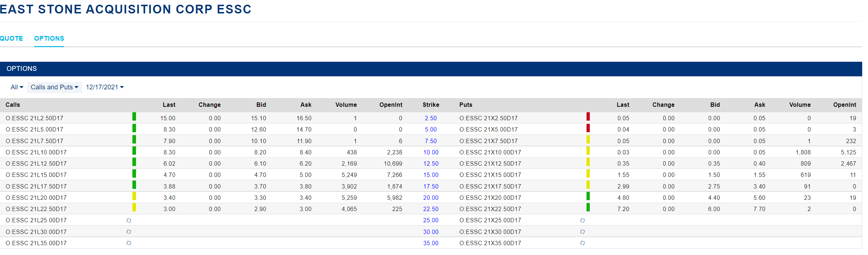
Task: Click the EAST STONE ACQUISITION CORP ESSC heading
Action: (x=126, y=9)
